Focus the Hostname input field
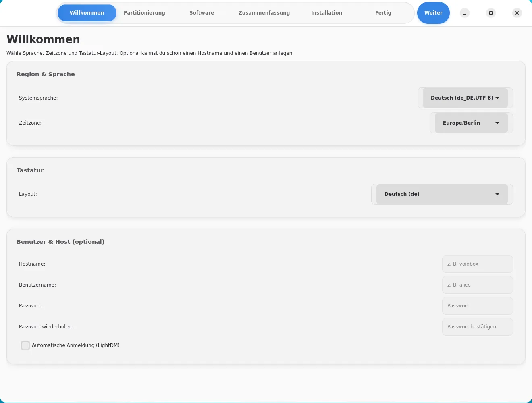This screenshot has width=532, height=403. [x=477, y=264]
